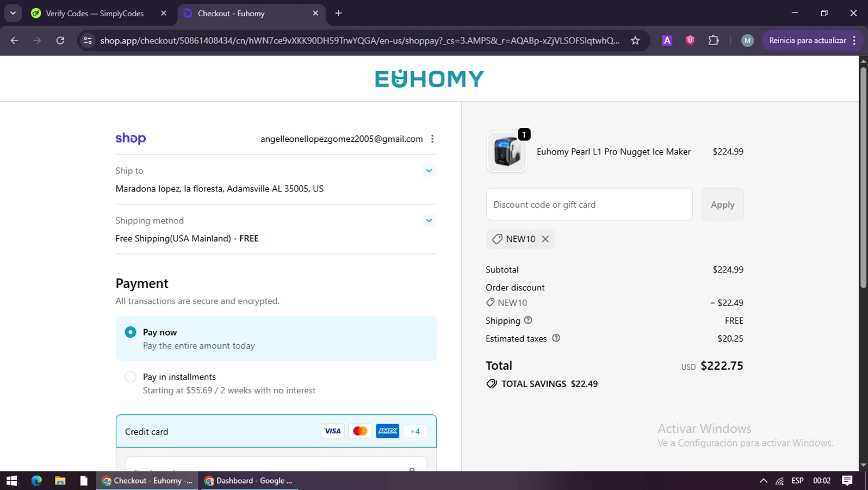Click the ice maker product thumbnail

click(507, 152)
